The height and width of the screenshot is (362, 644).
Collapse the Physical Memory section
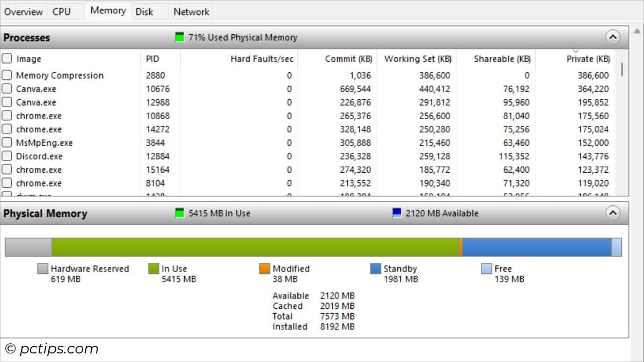[x=613, y=213]
